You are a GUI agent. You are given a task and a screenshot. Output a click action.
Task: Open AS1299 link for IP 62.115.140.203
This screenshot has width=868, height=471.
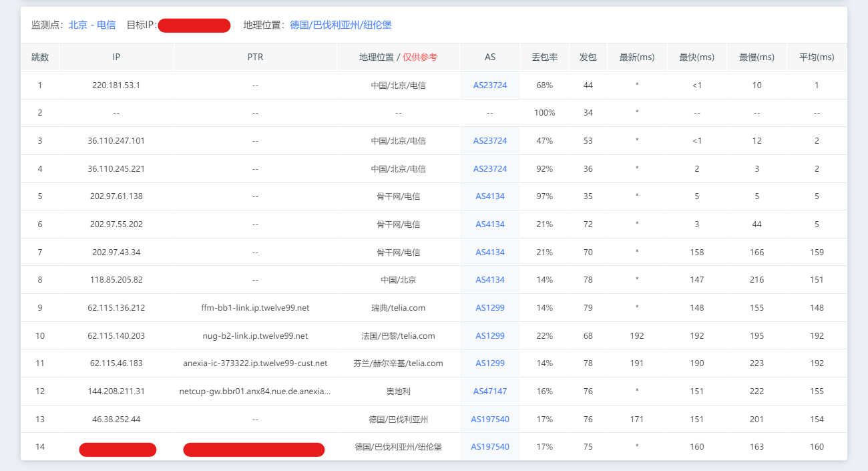point(490,335)
